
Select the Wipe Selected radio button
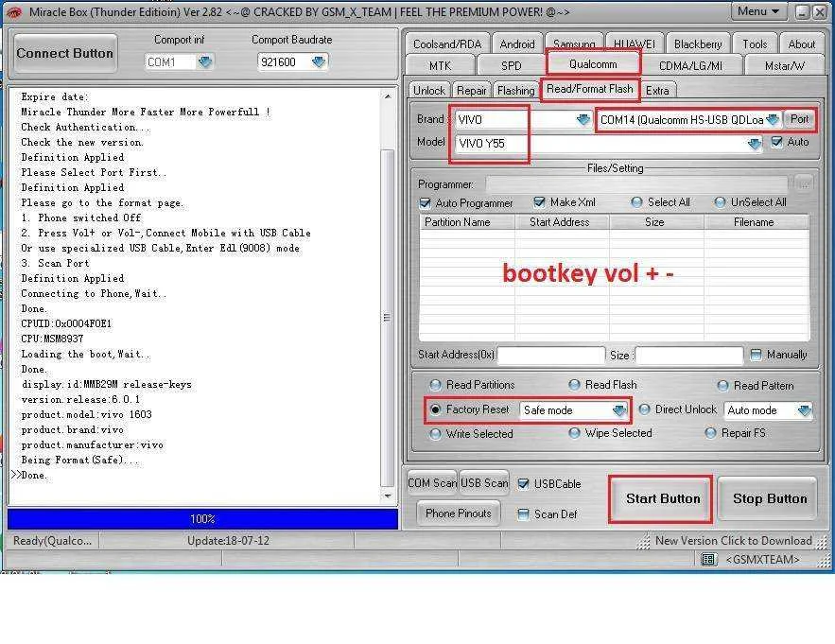(574, 433)
